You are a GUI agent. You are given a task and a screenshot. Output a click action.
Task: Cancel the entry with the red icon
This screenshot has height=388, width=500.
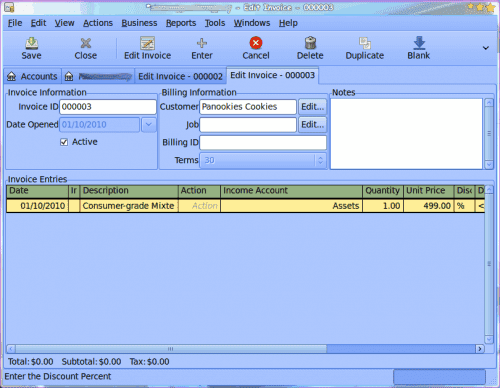pos(256,43)
